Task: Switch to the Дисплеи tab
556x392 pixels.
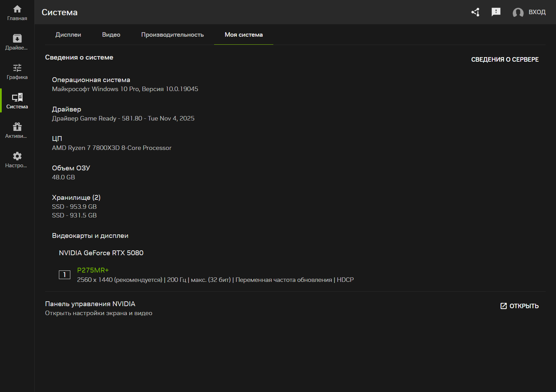Action: (x=68, y=35)
